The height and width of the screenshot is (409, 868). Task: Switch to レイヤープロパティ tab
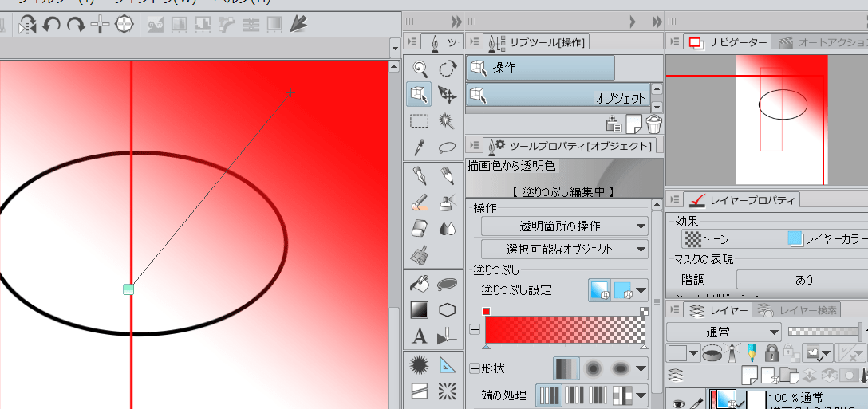[x=740, y=199]
